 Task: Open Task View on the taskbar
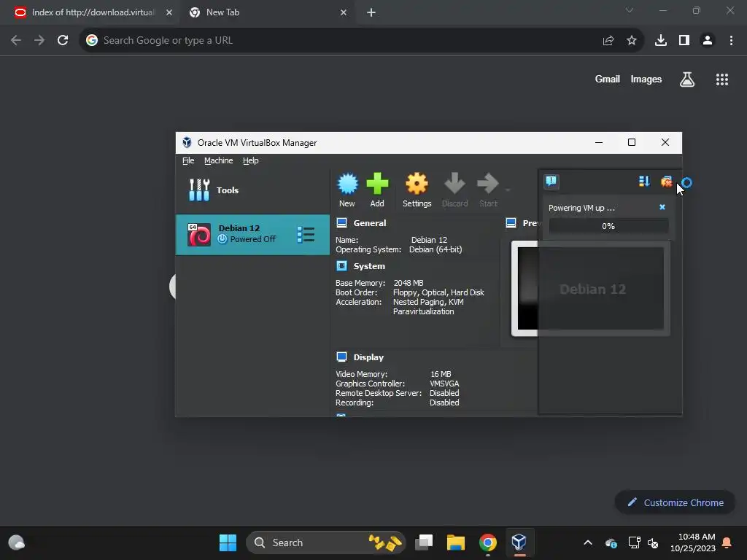coord(424,542)
